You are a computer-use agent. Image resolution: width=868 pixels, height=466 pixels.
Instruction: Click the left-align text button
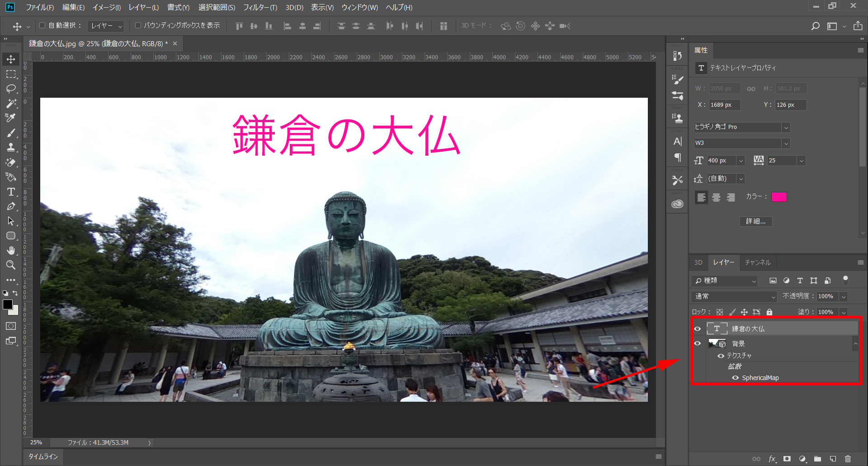point(701,197)
